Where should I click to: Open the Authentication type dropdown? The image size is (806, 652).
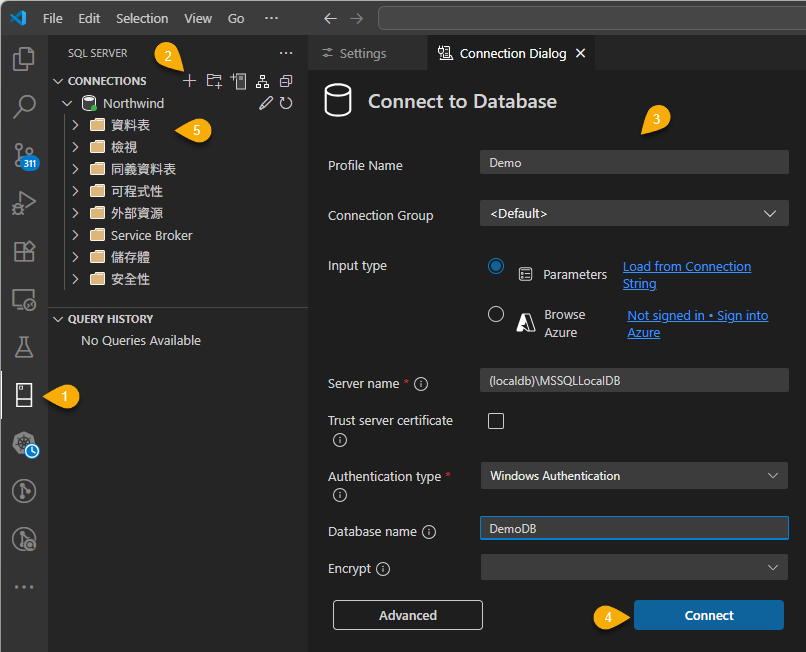coord(634,476)
